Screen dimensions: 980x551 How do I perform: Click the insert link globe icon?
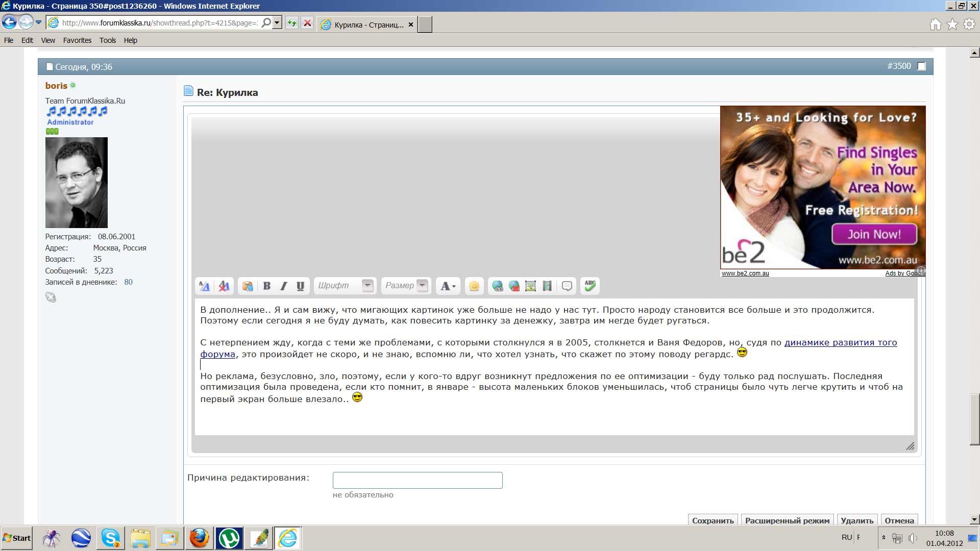497,286
